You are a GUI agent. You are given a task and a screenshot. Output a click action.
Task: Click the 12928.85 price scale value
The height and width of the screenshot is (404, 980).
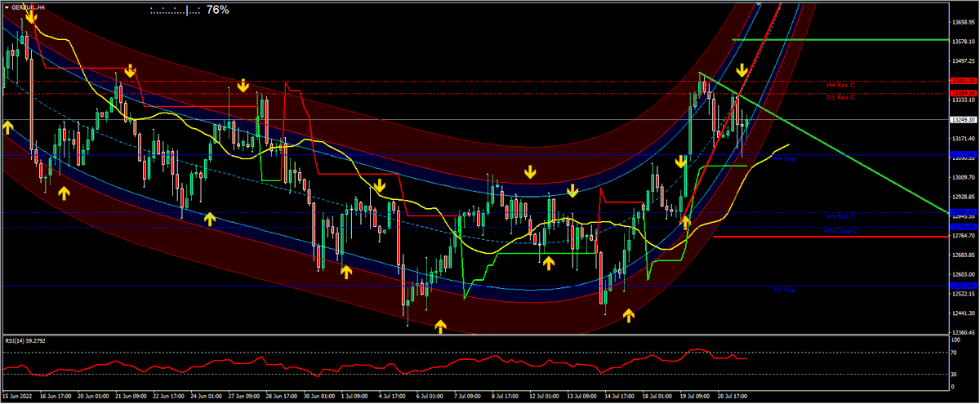tap(964, 197)
